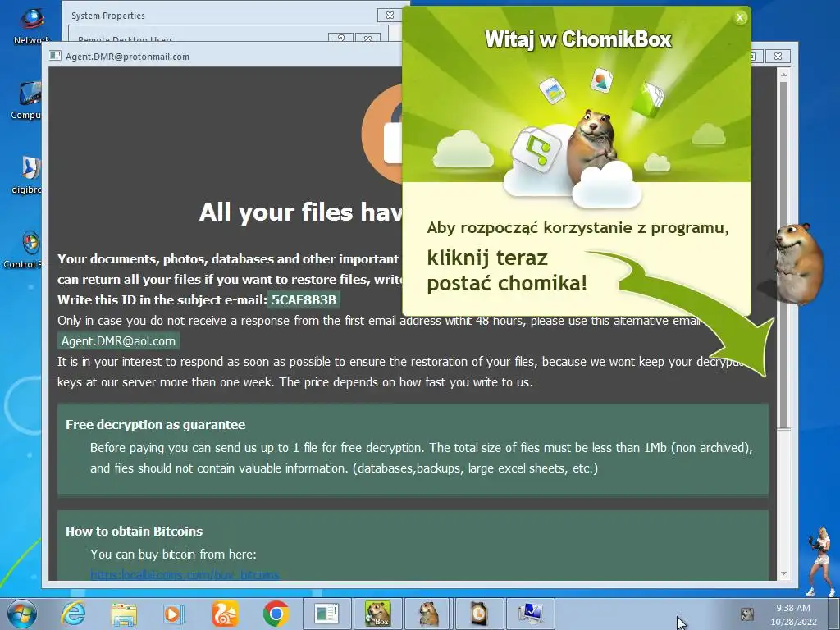The image size is (840, 630).
Task: Open Google Chrome from taskbar
Action: point(276,614)
